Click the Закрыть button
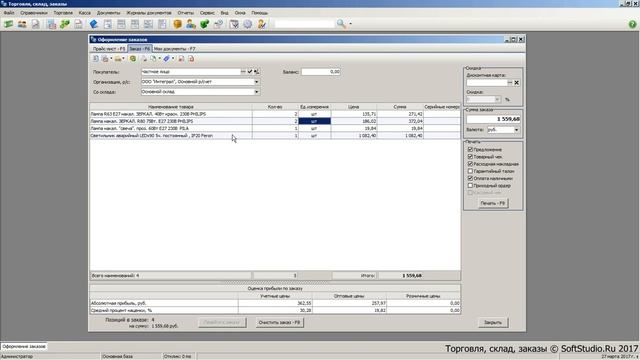 tap(493, 322)
